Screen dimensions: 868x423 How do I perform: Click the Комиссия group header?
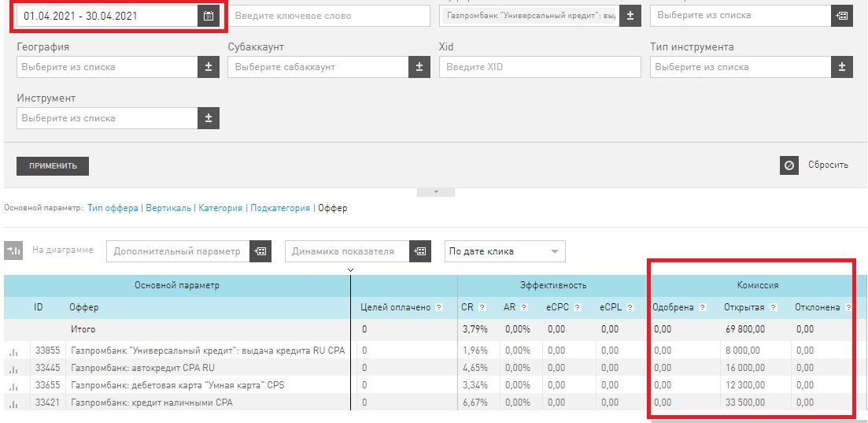[x=757, y=285]
